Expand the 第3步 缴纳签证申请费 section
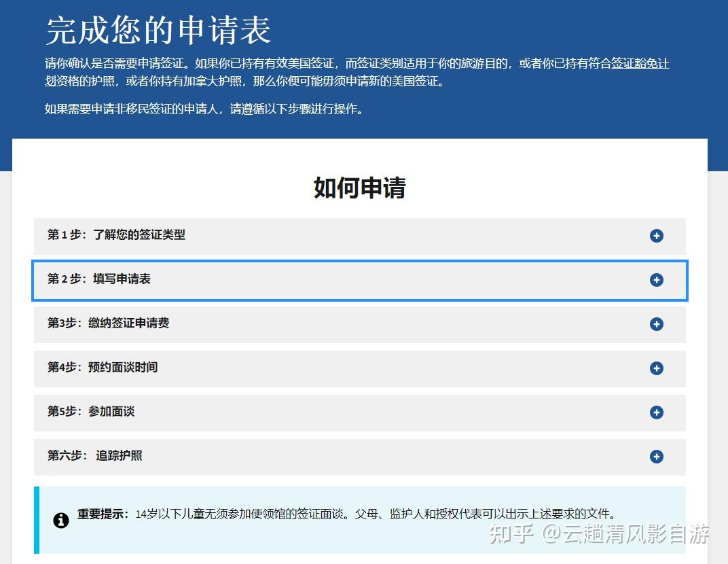Screen dimensions: 728x564 coord(272,324)
